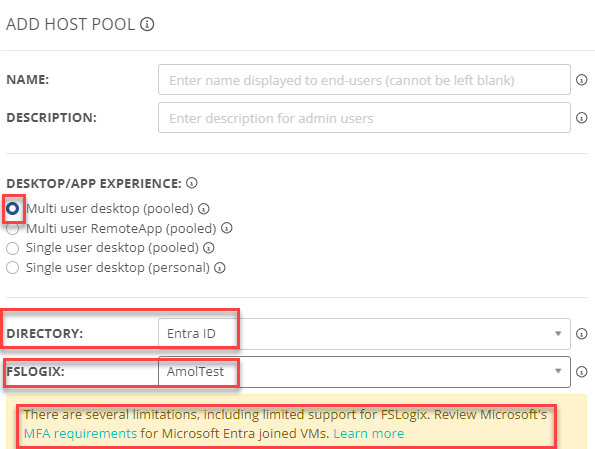This screenshot has width=595, height=449.
Task: Select Multi user desktop (pooled) radio button
Action: tap(13, 208)
